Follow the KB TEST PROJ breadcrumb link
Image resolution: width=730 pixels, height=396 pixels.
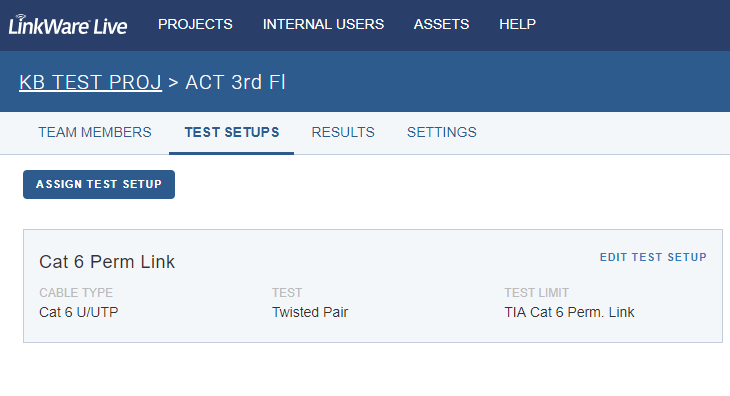90,82
